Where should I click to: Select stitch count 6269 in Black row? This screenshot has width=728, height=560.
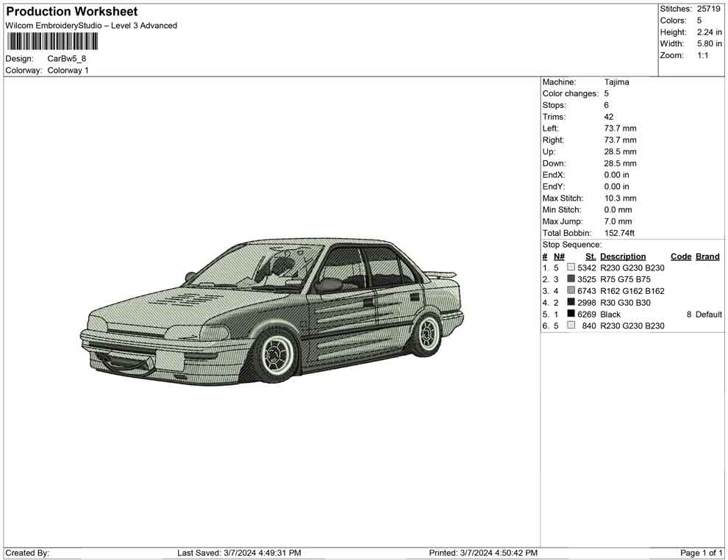click(586, 314)
